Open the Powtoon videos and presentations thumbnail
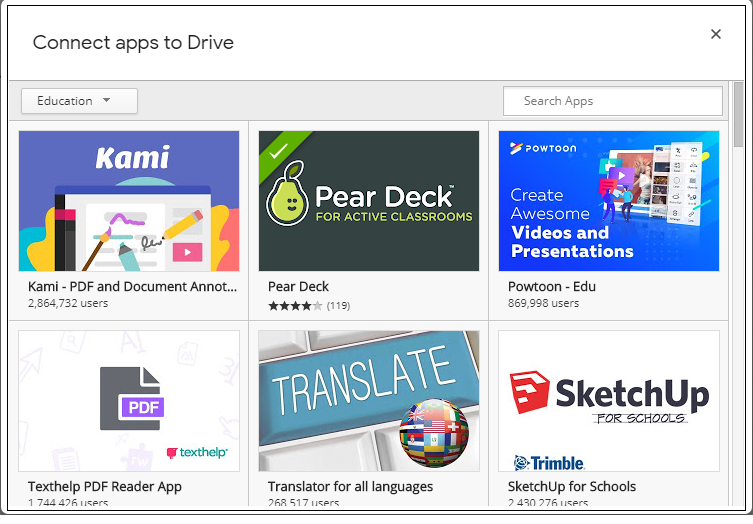The width and height of the screenshot is (753, 524). (x=609, y=201)
